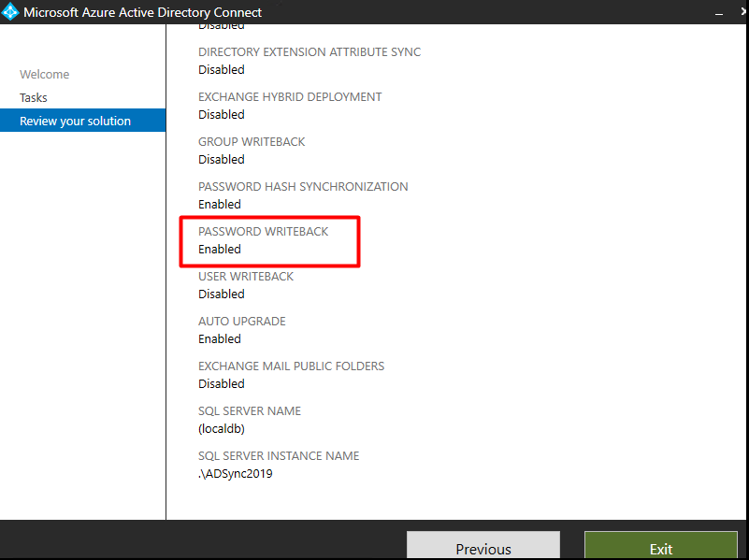Click the SQL Server Instance Name heading
Screen dimensions: 749x560
click(279, 456)
